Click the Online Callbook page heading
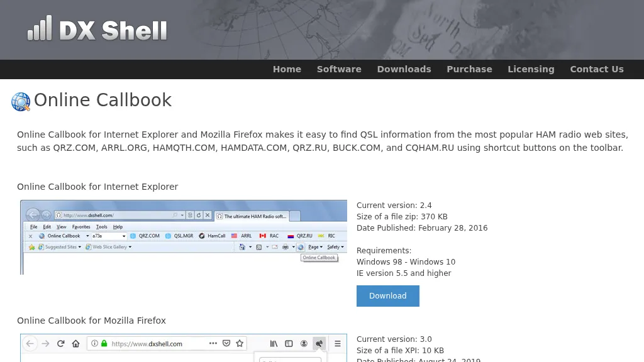644x362 pixels. point(103,100)
